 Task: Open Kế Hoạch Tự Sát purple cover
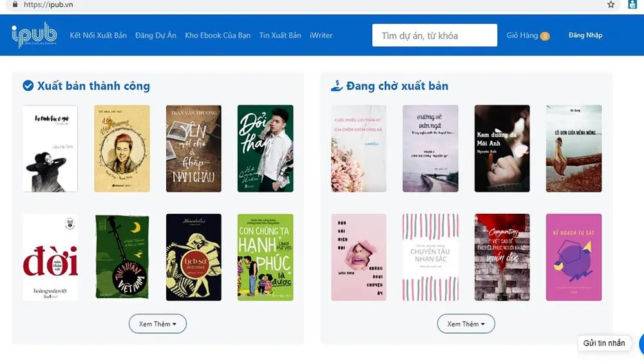(574, 257)
